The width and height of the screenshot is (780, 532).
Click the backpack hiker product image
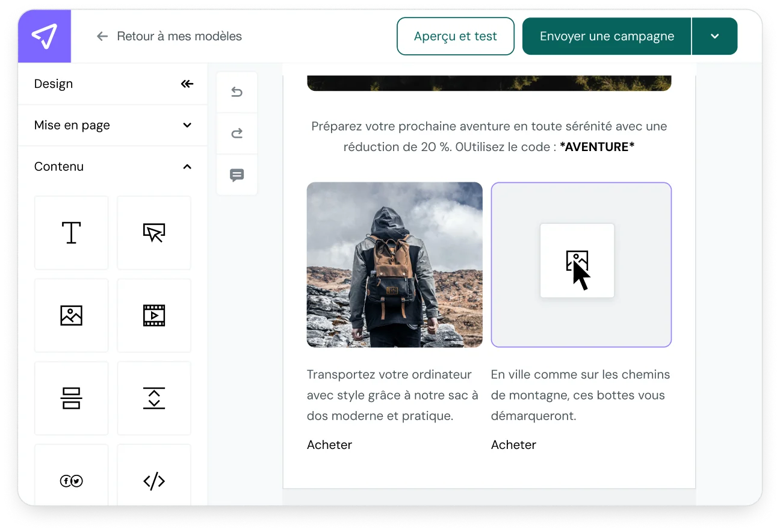pos(395,265)
